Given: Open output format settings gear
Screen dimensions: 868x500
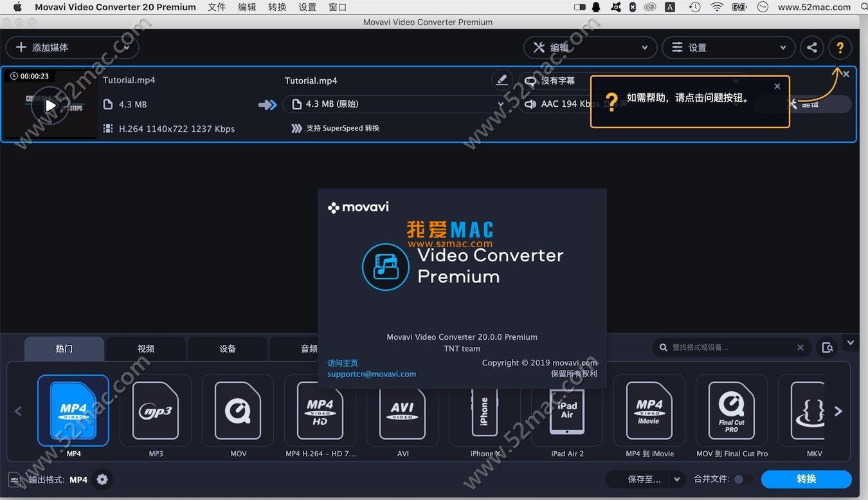Looking at the screenshot, I should (x=102, y=479).
